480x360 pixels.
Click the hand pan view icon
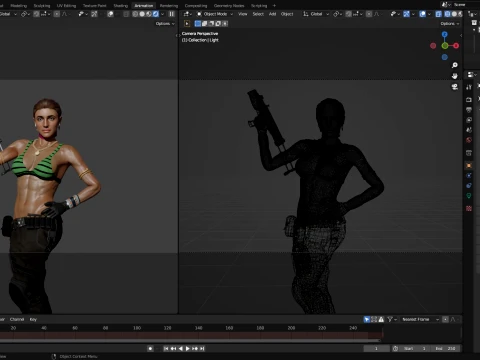[x=455, y=76]
